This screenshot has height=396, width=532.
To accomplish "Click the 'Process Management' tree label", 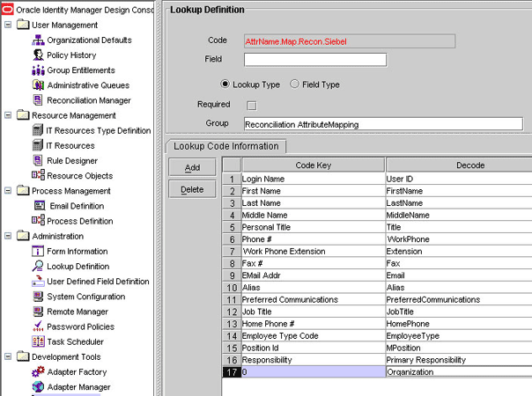I will pyautogui.click(x=71, y=191).
